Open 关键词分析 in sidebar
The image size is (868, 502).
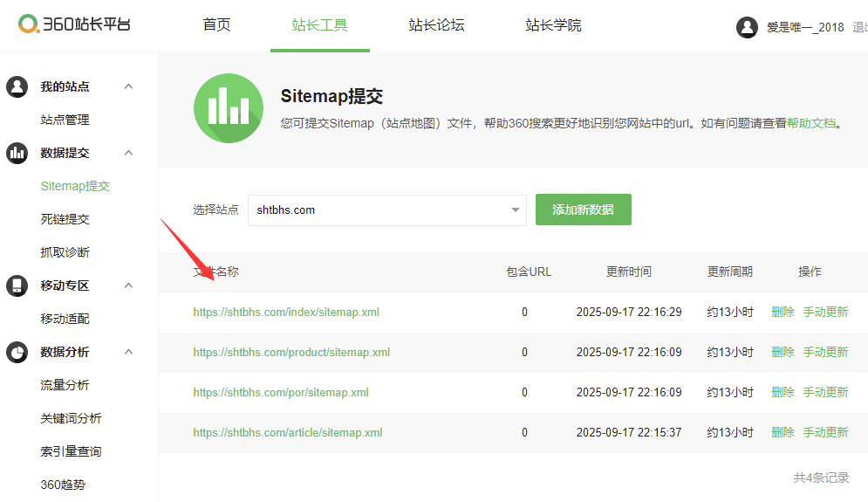tap(71, 418)
